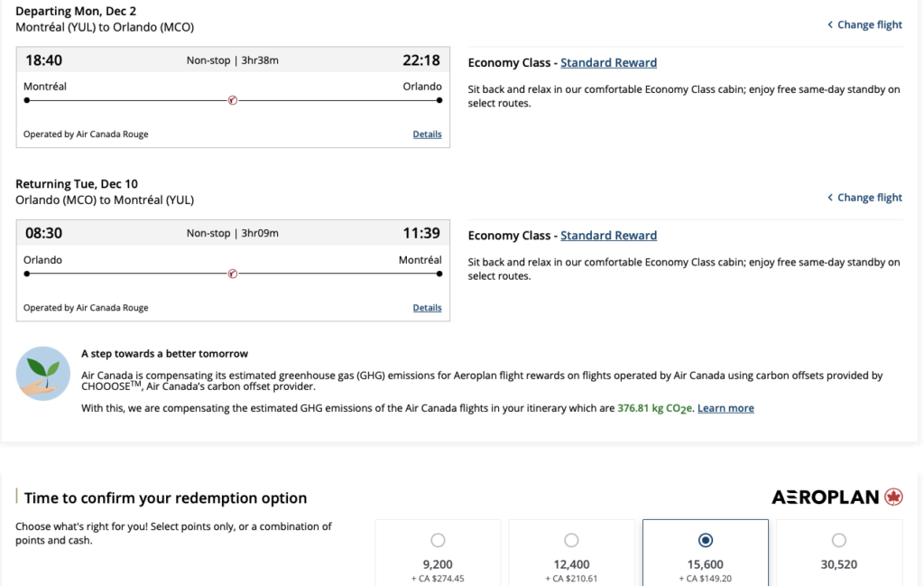Open Standard Reward link for the departing flight

[x=608, y=63]
